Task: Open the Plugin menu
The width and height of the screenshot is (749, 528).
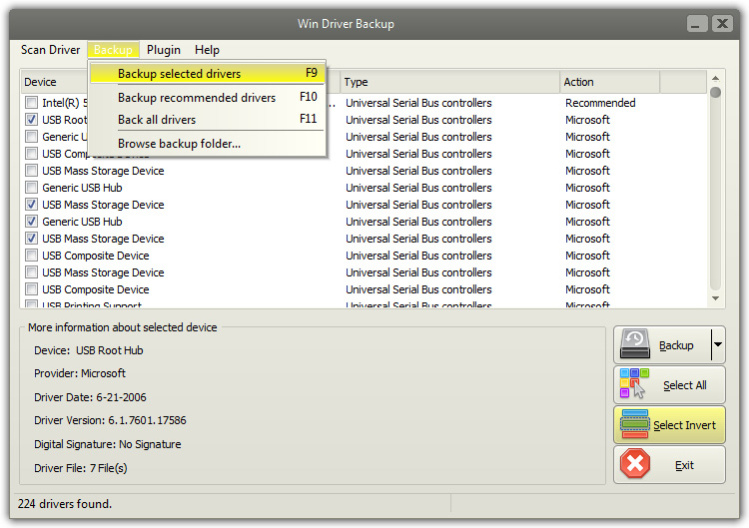Action: coord(164,50)
